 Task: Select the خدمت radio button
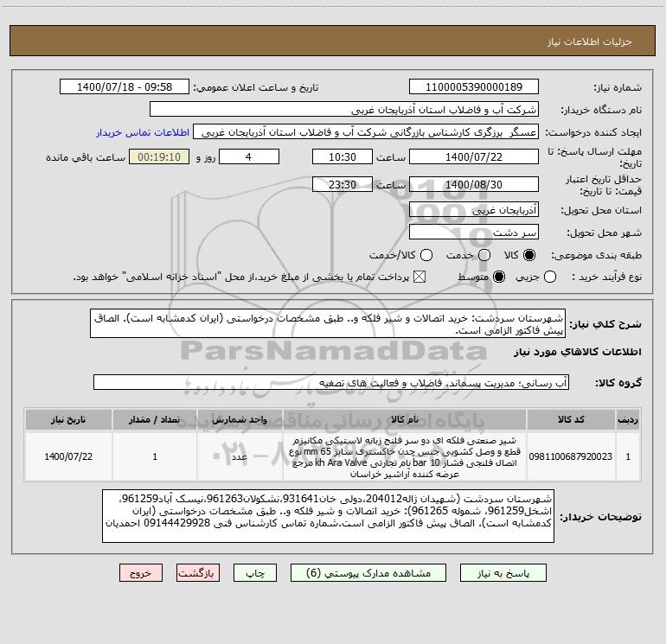[x=484, y=255]
